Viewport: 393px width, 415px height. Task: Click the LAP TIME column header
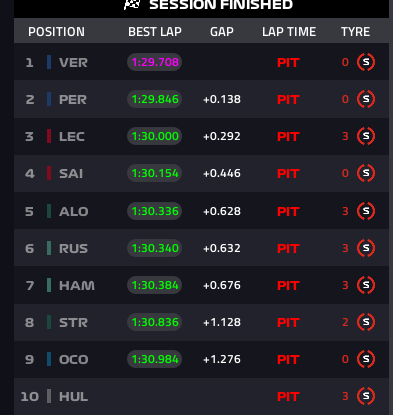(289, 32)
